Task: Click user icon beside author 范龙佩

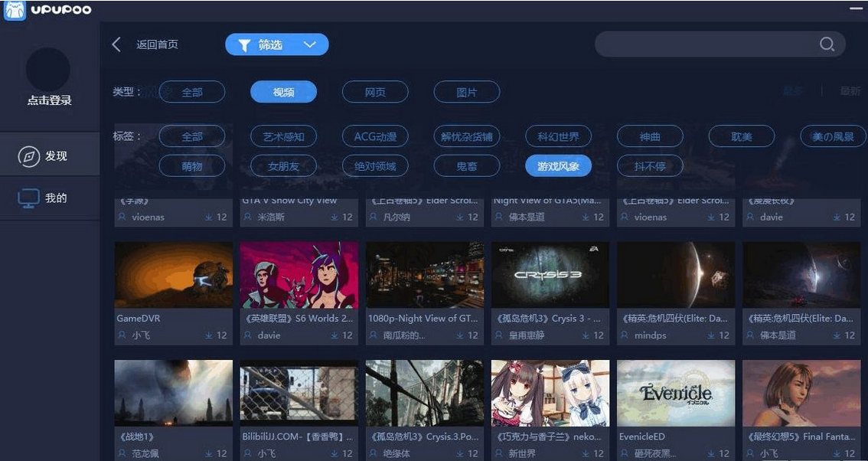Action: 122,453
